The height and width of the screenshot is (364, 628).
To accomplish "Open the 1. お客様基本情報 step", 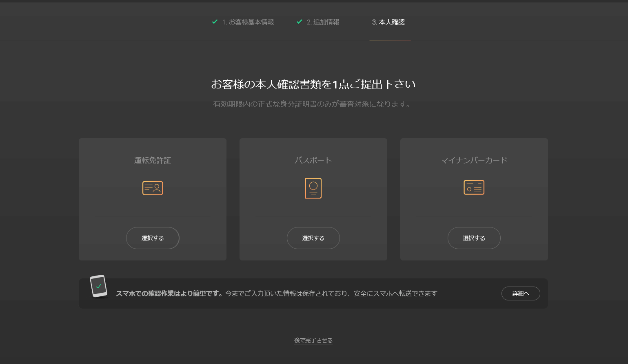I will [x=248, y=22].
